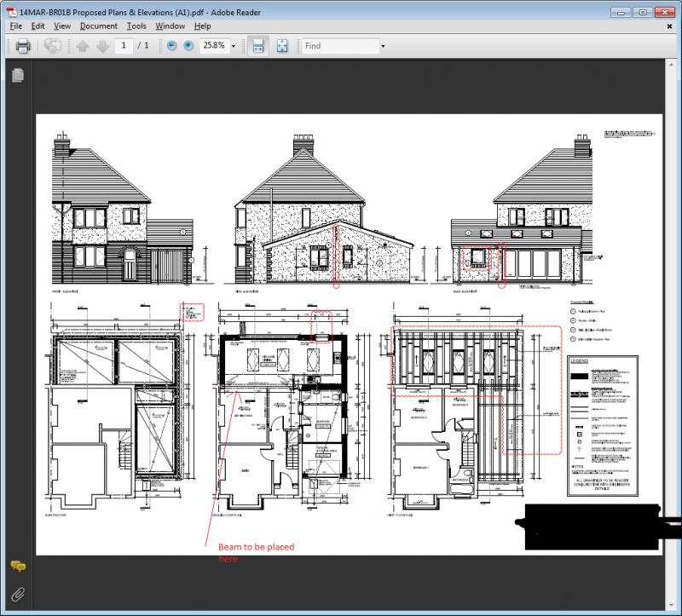
Task: Open the Tools menu
Action: [136, 26]
